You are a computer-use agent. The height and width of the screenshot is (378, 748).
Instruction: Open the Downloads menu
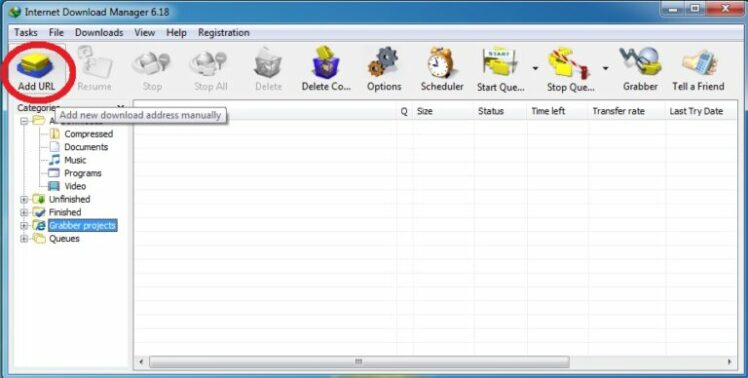tap(99, 32)
